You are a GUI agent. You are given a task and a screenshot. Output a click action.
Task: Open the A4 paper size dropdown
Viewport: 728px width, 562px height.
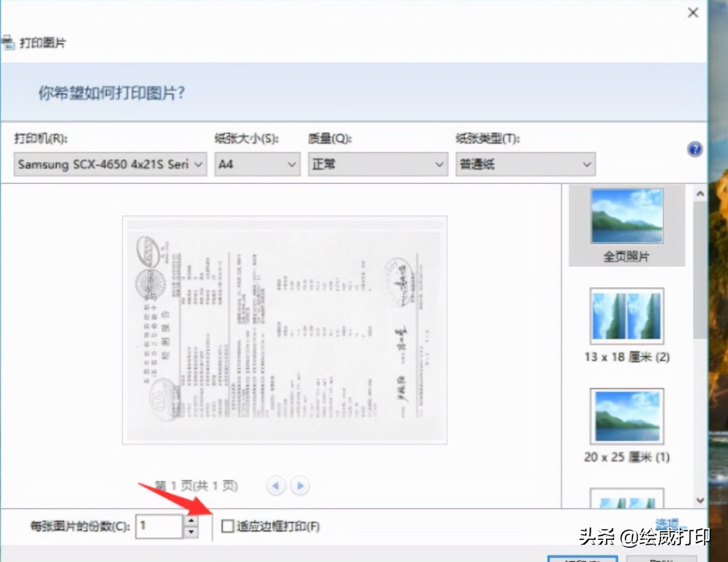click(290, 164)
